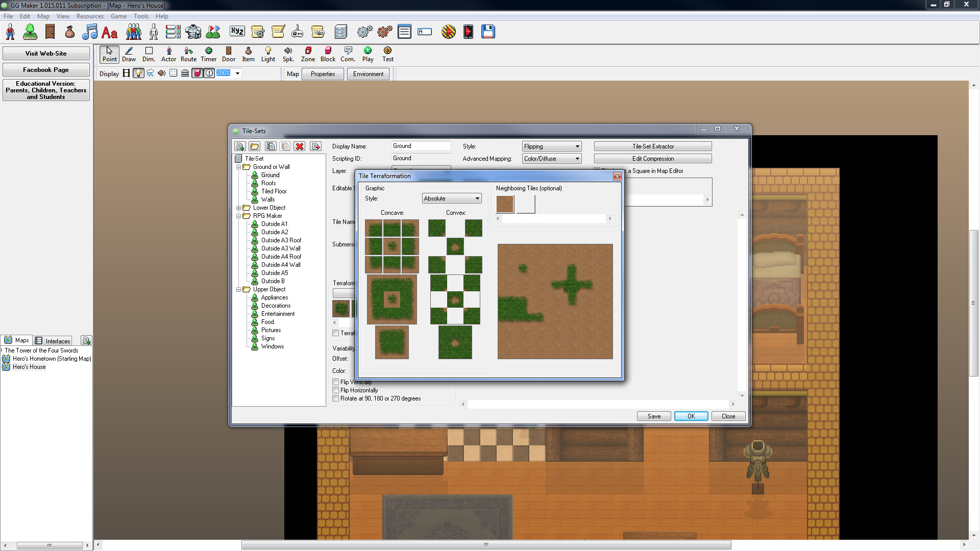Select the Door placement tool
The width and height of the screenshot is (980, 551).
click(229, 54)
